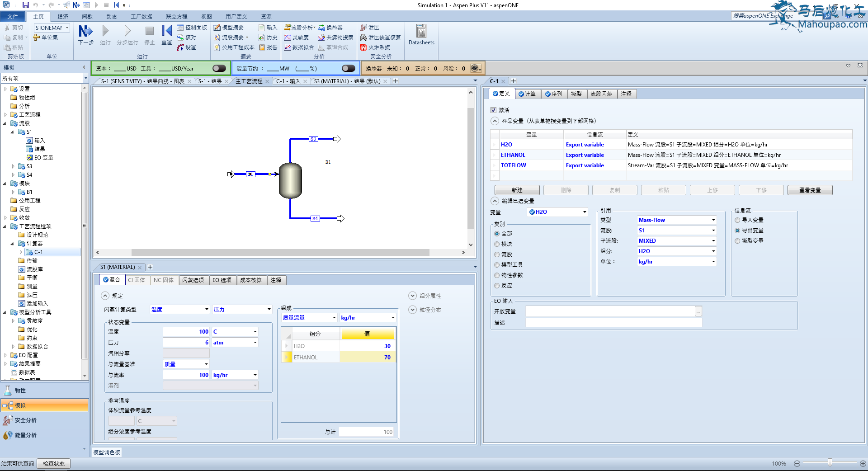Screen dimensions: 868x471
Task: Click Unit Sets (单位集) icon
Action: [x=46, y=38]
